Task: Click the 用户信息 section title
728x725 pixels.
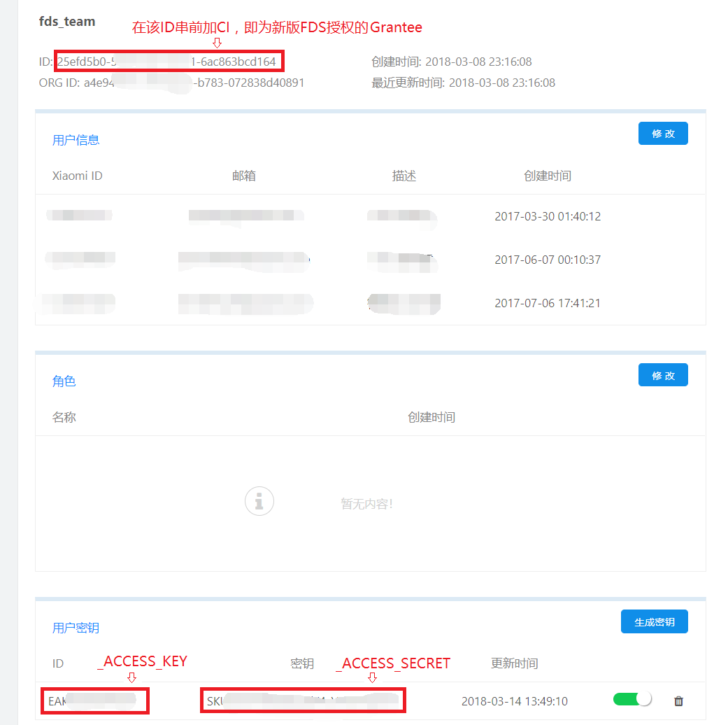Action: 76,140
